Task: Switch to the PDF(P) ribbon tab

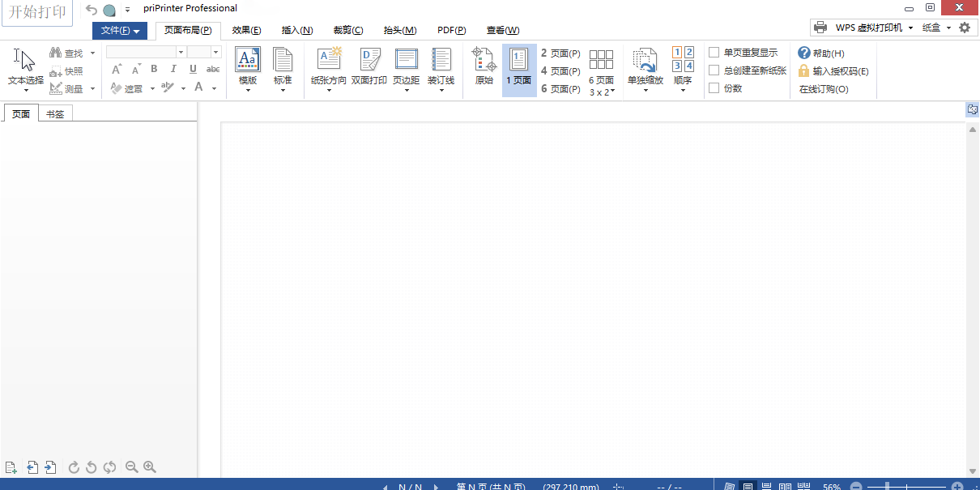Action: pos(451,31)
